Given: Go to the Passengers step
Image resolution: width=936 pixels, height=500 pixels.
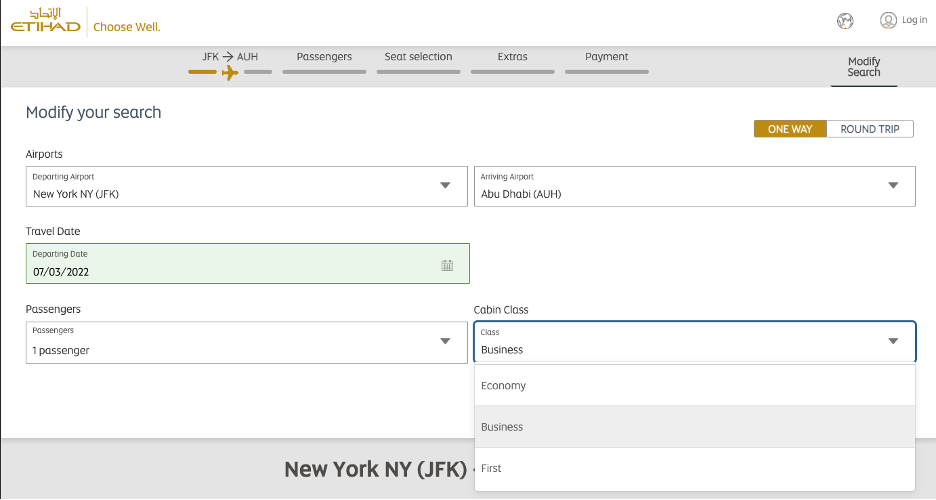Looking at the screenshot, I should click(324, 57).
